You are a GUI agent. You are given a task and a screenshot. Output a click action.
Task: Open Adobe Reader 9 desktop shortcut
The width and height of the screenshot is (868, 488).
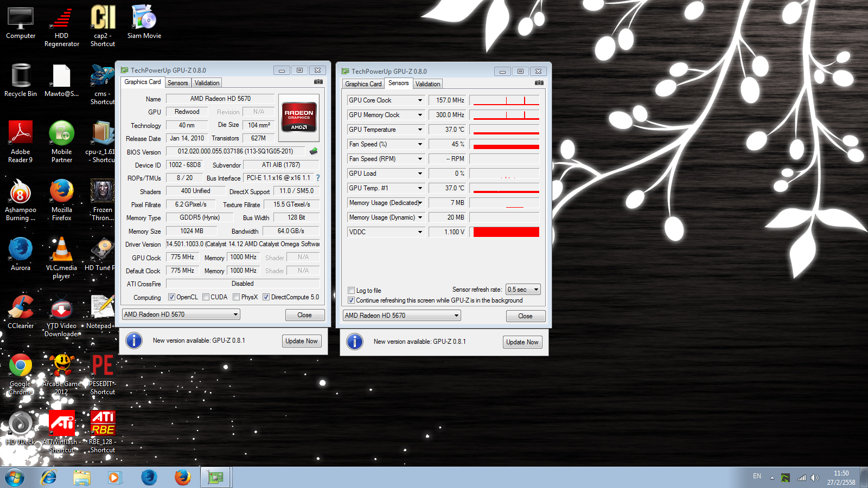(x=21, y=142)
